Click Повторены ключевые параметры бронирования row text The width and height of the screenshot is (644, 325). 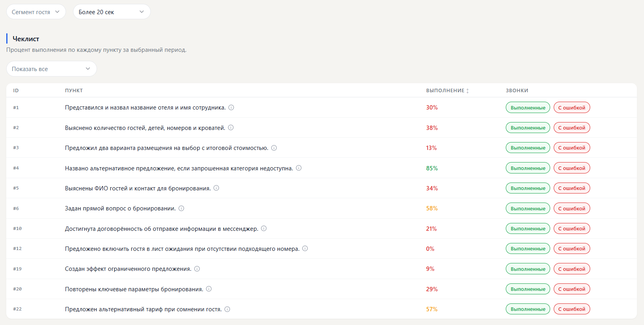[134, 289]
